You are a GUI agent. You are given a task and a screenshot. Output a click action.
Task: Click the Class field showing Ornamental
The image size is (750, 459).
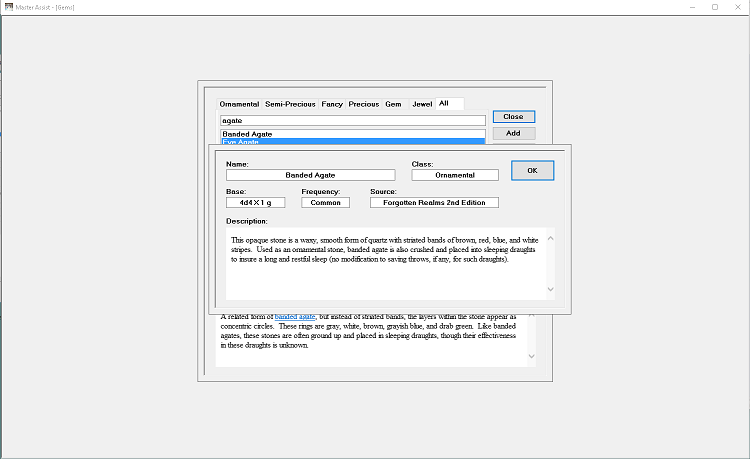click(x=455, y=175)
